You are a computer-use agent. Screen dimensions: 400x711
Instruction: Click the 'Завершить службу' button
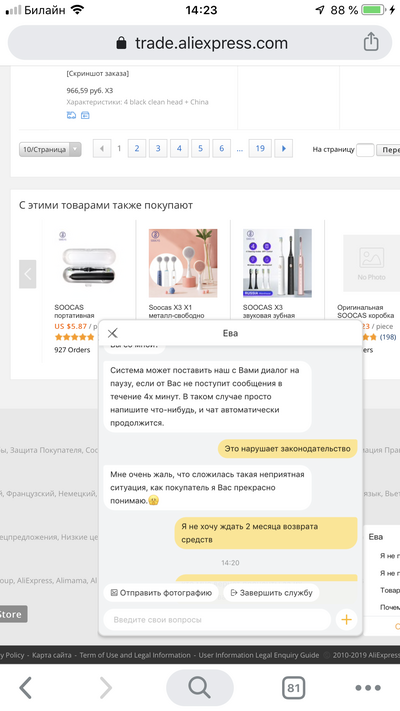(271, 593)
